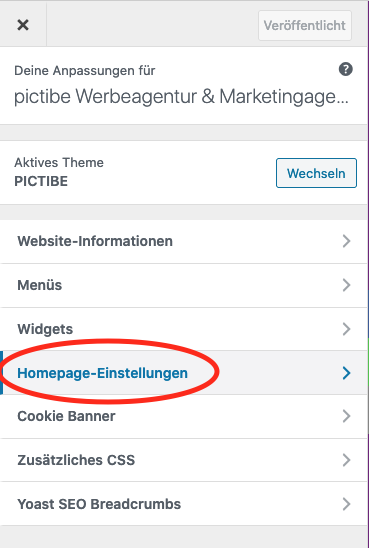
Task: Expand Menüs via its chevron arrow
Action: (346, 285)
